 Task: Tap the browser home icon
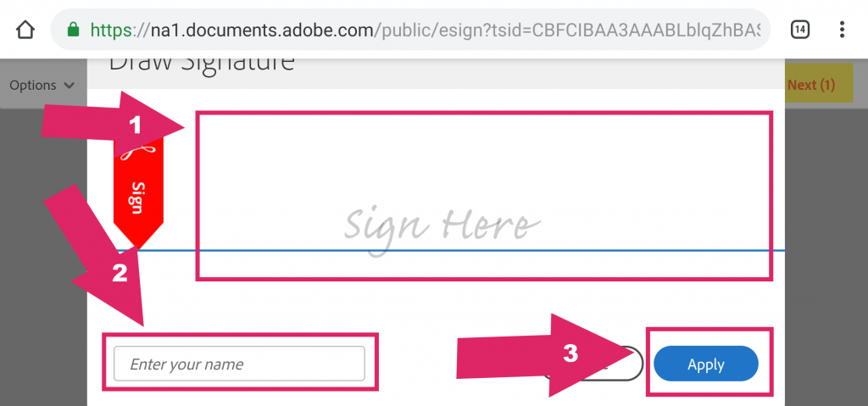pyautogui.click(x=25, y=30)
